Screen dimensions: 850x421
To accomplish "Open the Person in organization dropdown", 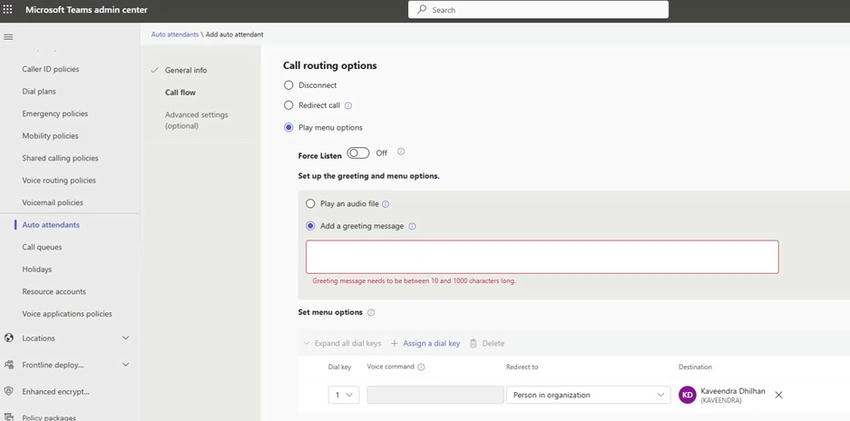I will (x=588, y=395).
